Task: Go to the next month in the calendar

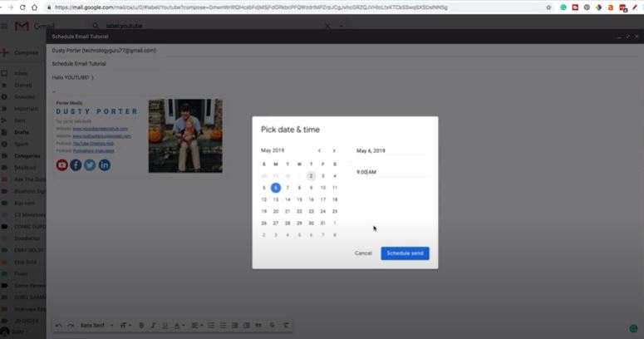Action: pos(334,150)
